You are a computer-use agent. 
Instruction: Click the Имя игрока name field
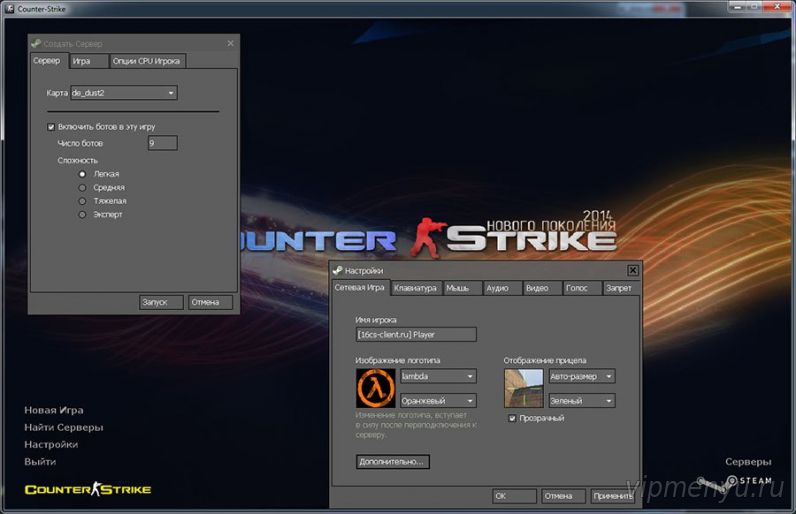pyautogui.click(x=416, y=334)
